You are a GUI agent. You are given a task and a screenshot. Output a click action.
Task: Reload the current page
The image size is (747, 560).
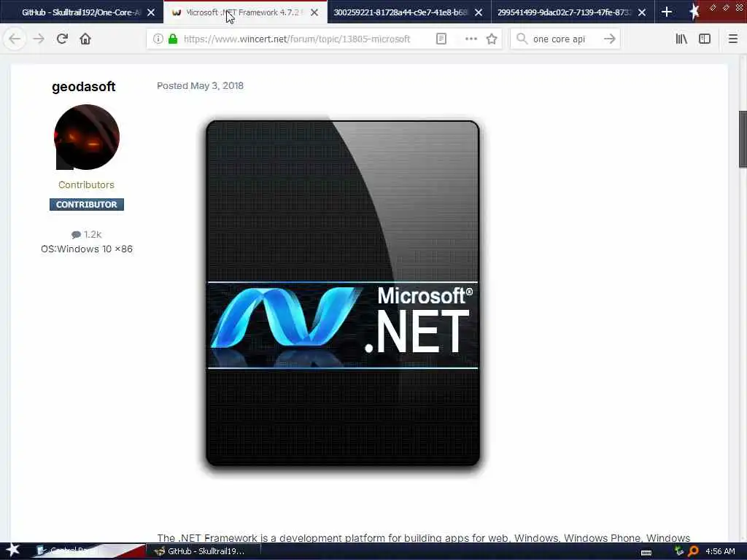click(62, 39)
